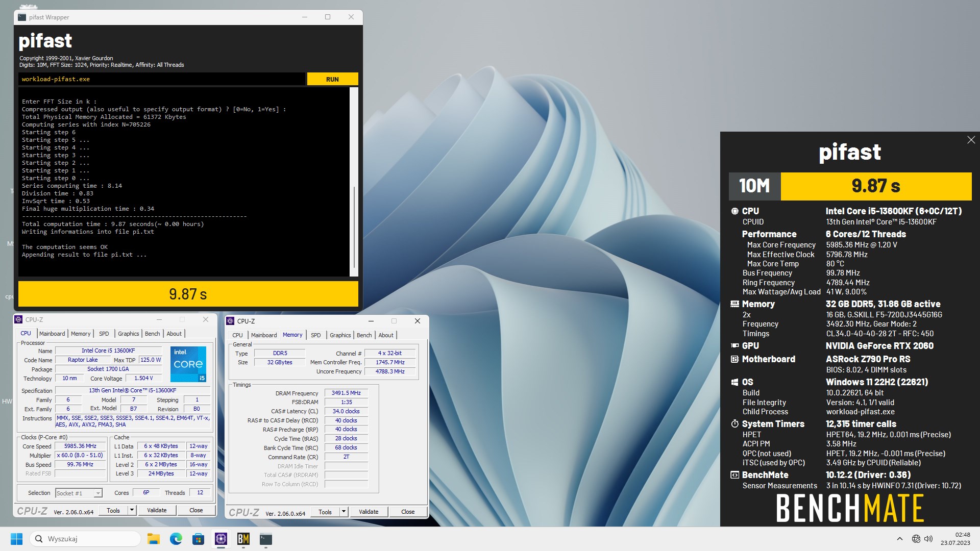Screen dimensions: 980x551
Task: Click the Wyszukaj taskbar search box
Action: 85,539
